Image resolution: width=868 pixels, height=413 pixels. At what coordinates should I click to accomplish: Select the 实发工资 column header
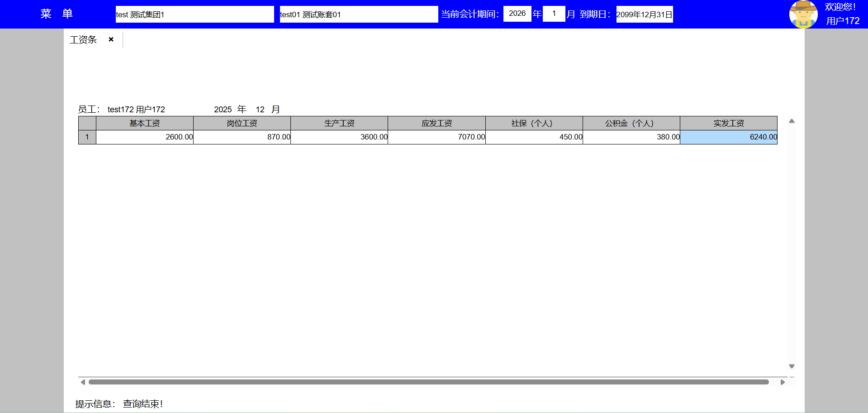pos(728,123)
